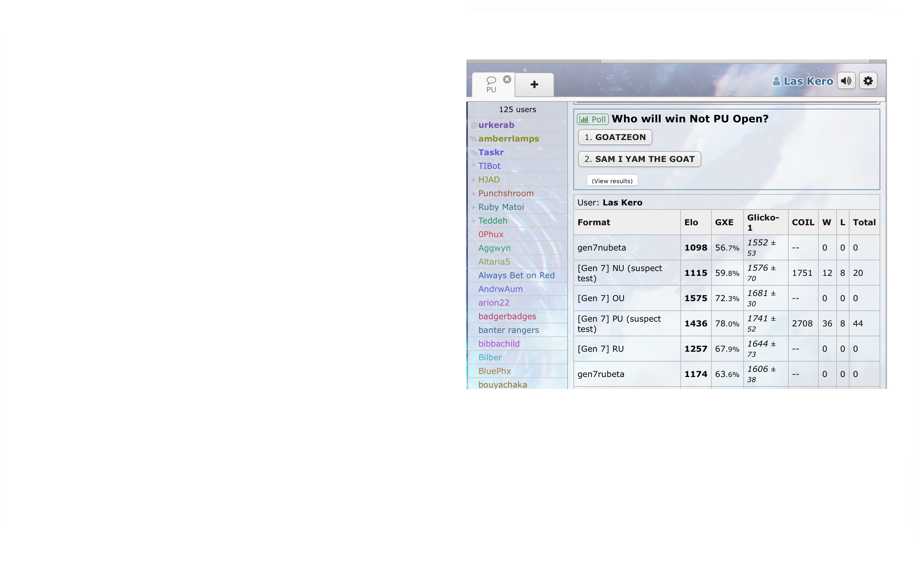Click the [Gen 7] PU (suspect test) cell
Screen dimensions: 924x566
click(627, 324)
